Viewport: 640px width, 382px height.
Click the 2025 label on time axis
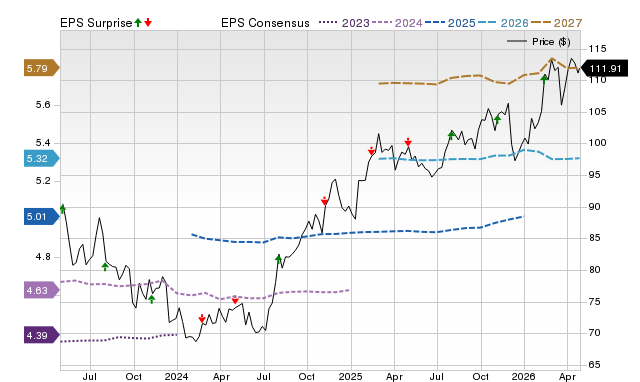(x=350, y=376)
